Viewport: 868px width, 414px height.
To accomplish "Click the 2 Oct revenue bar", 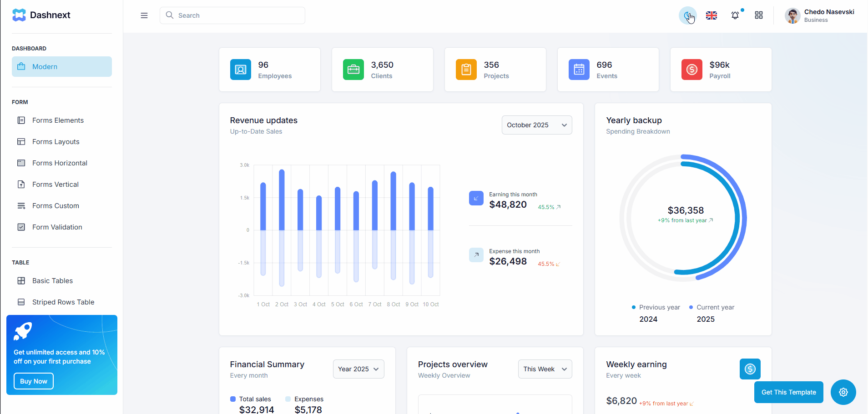I will 282,200.
